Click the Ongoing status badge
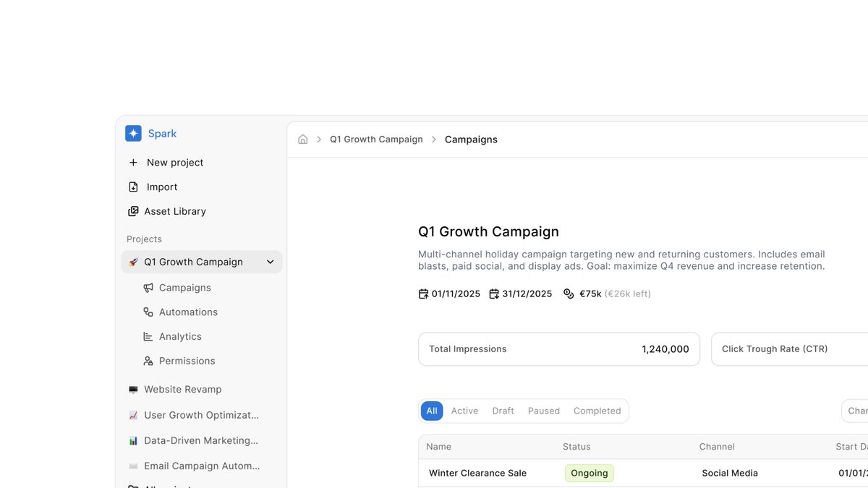 pyautogui.click(x=590, y=474)
